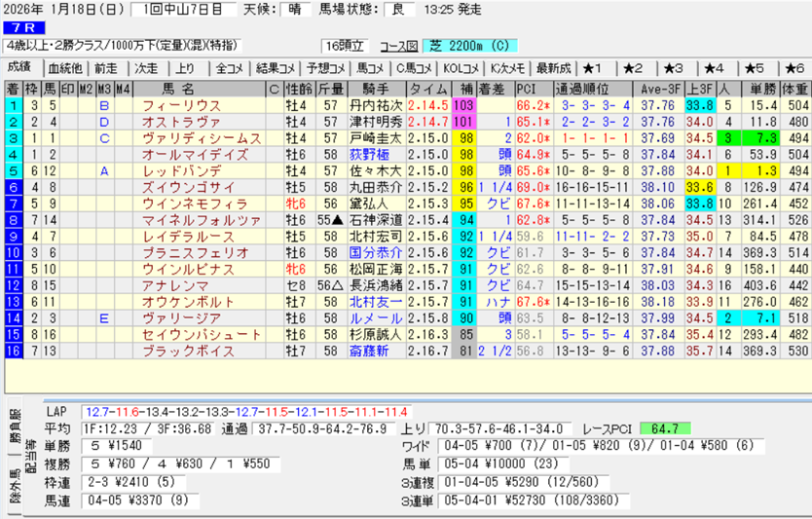Open the 前走 tab
812x519 pixels.
pos(105,68)
